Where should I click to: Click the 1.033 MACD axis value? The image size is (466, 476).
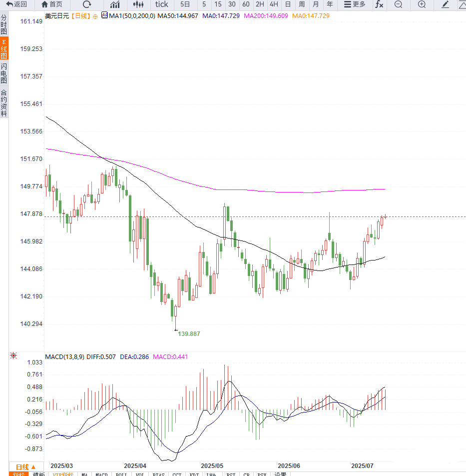[x=35, y=362]
